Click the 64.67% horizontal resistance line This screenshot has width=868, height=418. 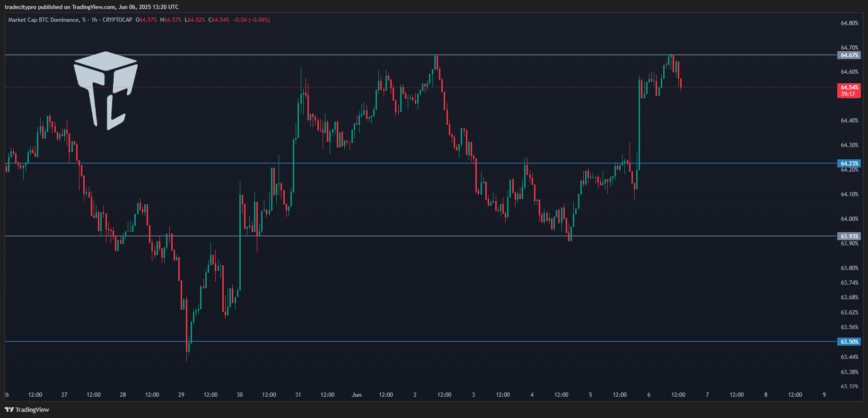[420, 55]
